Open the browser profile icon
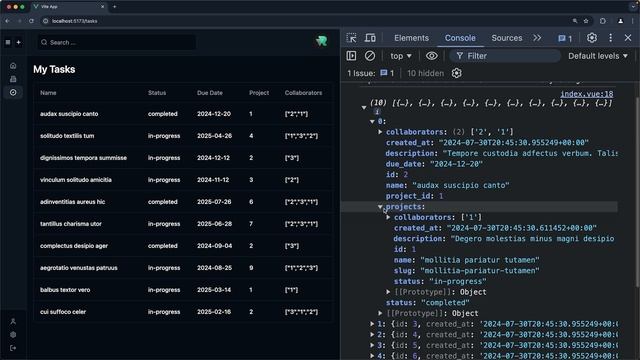Viewport: 640px width, 360px height. point(620,21)
